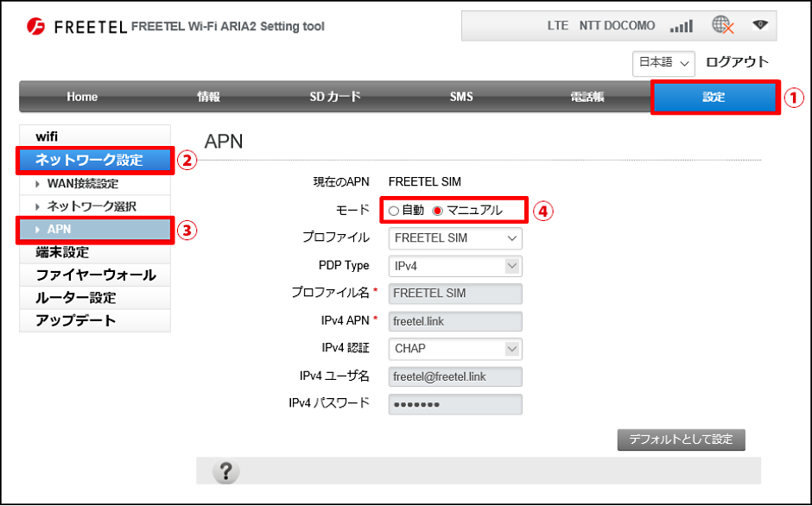Open the 日本語 language dropdown
The image size is (812, 506).
[x=663, y=63]
